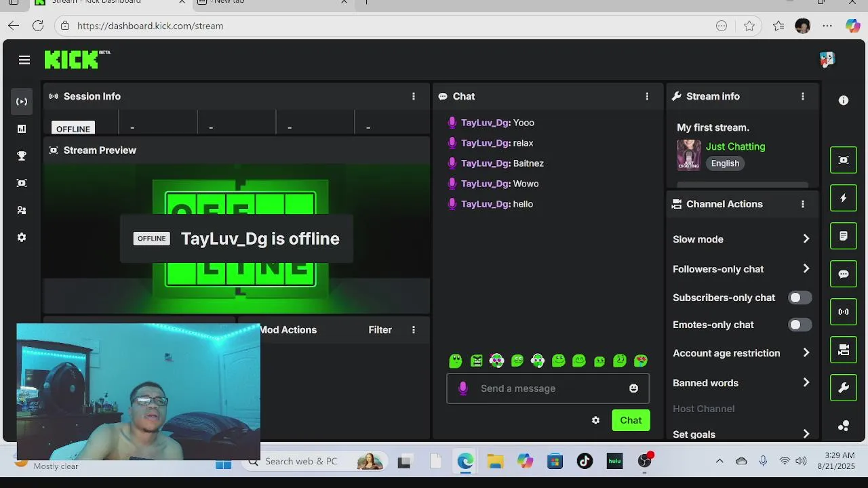
Task: Click the document icon on right rail
Action: (x=844, y=236)
